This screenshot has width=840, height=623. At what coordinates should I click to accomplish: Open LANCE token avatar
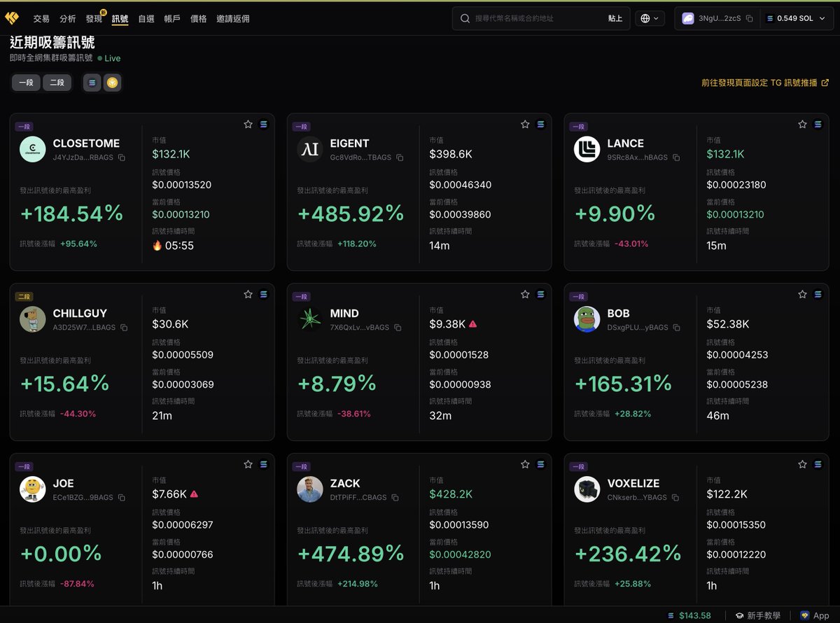tap(587, 149)
